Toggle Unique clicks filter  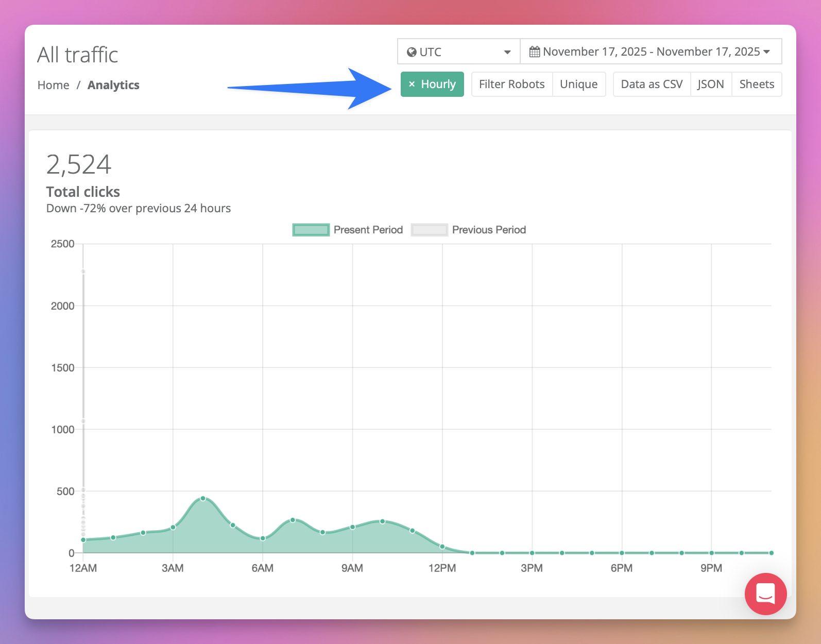[x=578, y=84]
